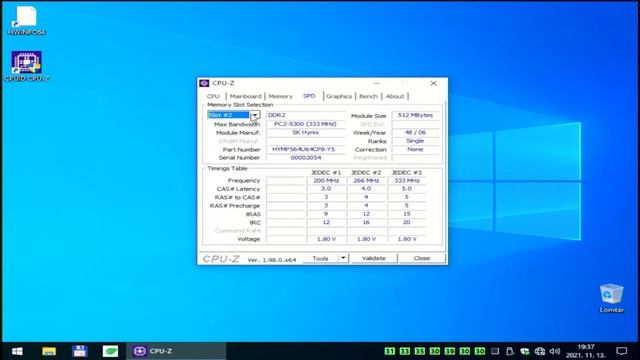Switch to the About tab

click(395, 96)
